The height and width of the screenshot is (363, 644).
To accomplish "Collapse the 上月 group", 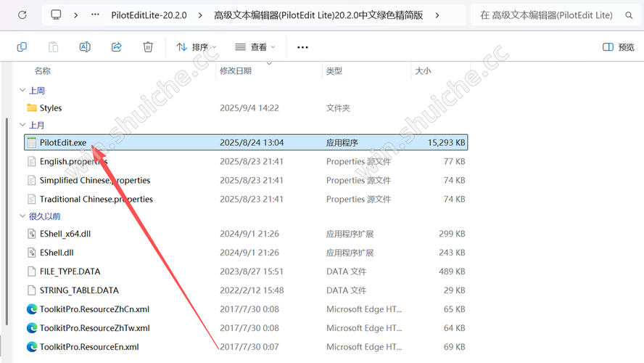I will coord(22,125).
